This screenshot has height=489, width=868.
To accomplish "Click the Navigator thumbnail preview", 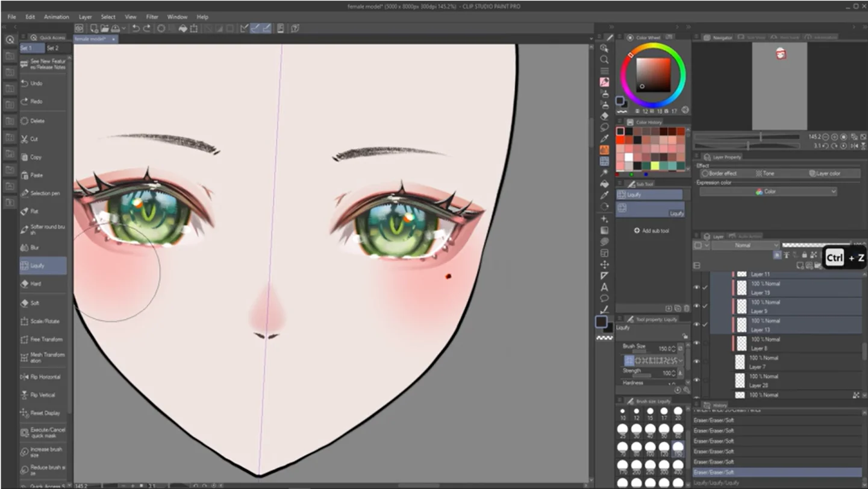I will click(779, 86).
